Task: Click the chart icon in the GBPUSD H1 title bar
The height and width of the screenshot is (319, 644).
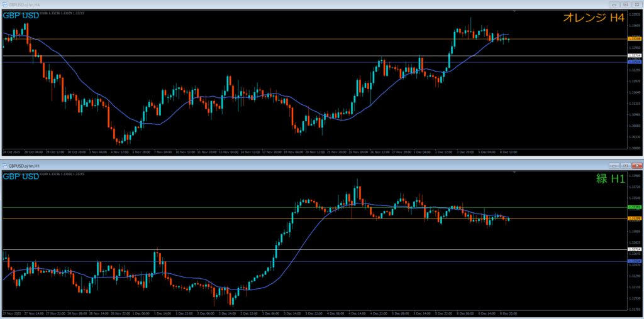Action: pos(5,166)
